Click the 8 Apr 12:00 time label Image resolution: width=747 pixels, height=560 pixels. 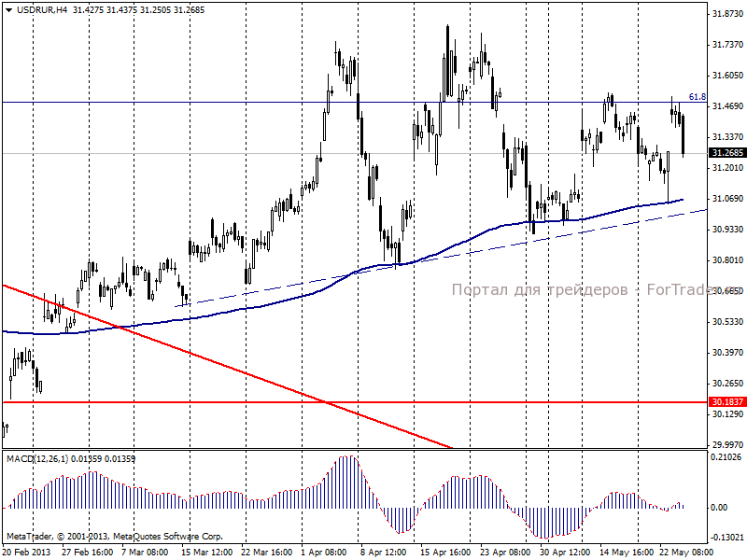(384, 553)
